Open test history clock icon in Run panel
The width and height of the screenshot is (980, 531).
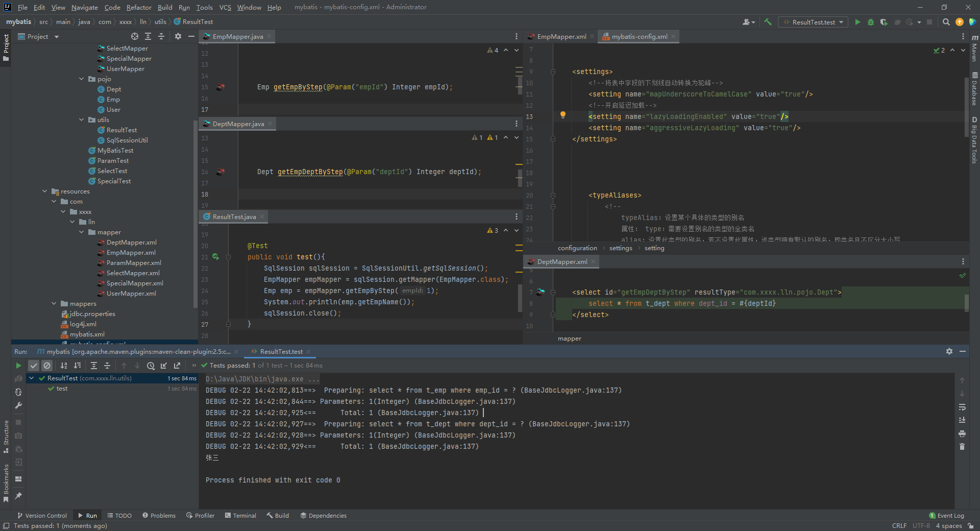[x=151, y=366]
